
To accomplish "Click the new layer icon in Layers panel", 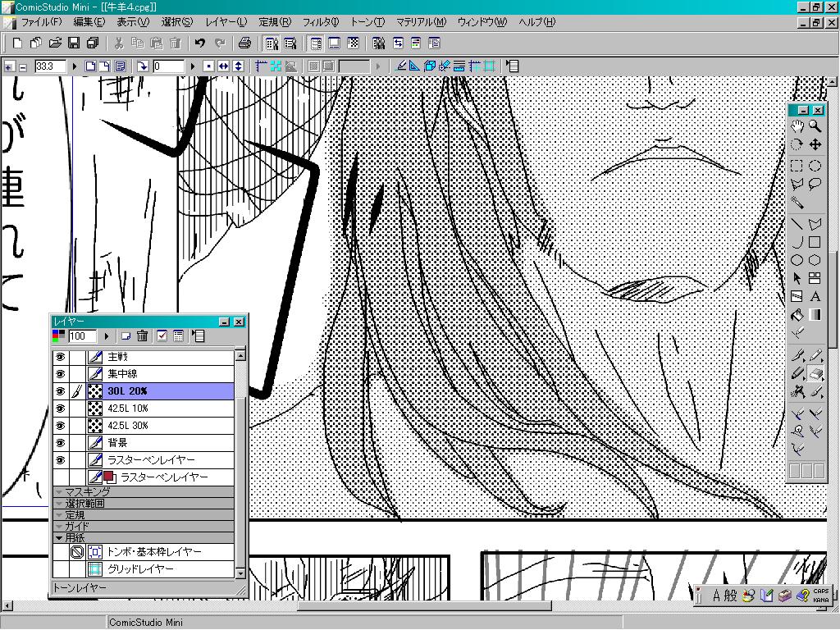I will pos(126,336).
